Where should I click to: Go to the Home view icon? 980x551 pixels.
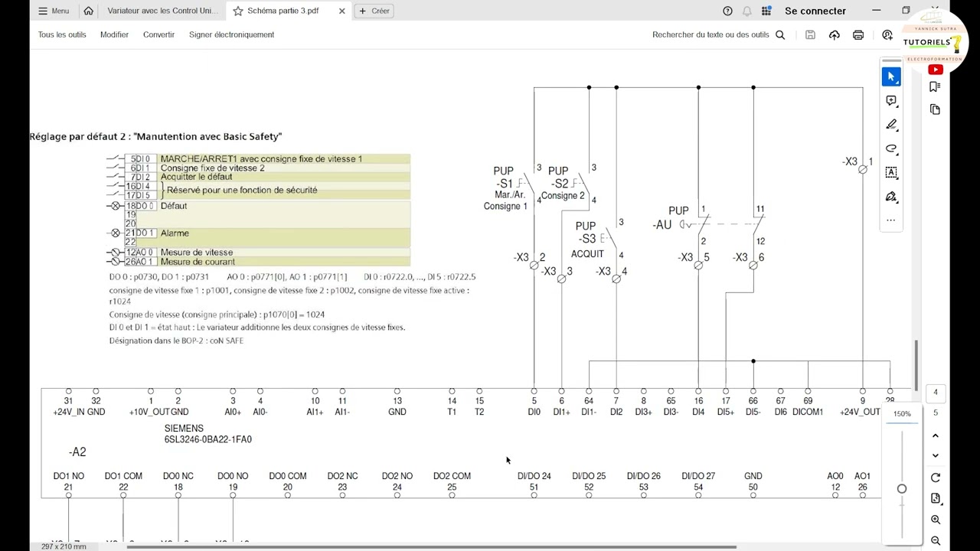[x=89, y=11]
